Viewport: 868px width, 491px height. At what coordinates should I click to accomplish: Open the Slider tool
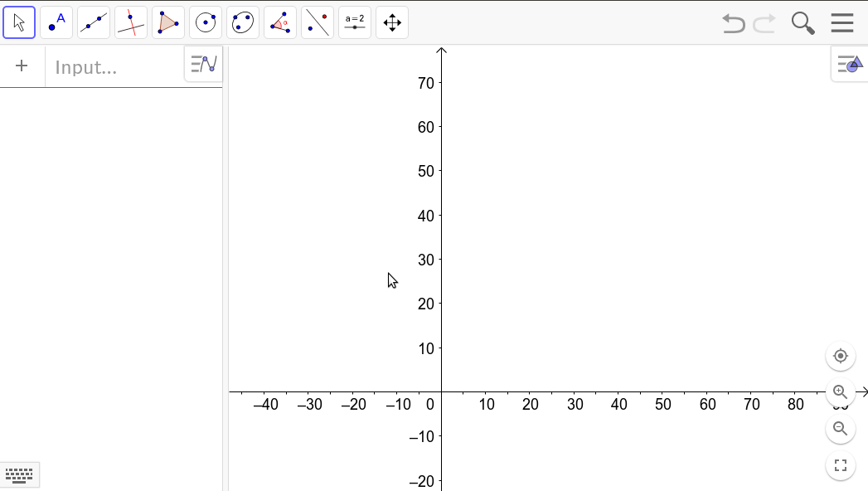354,22
